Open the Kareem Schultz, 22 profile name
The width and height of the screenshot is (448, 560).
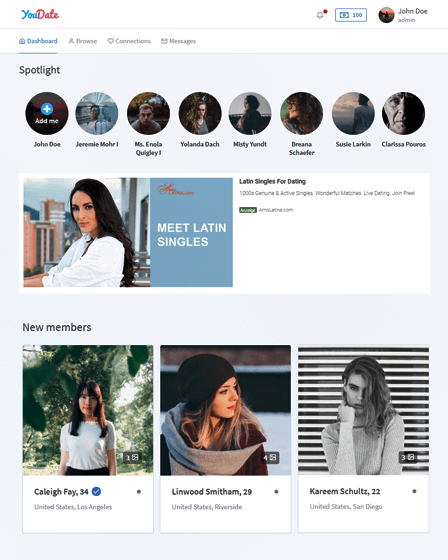pos(345,491)
